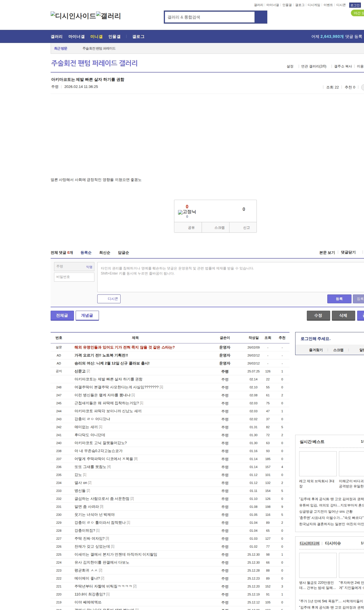This screenshot has width=364, height=610.
Task: Sort comments by 최신순
Action: [x=105, y=253]
